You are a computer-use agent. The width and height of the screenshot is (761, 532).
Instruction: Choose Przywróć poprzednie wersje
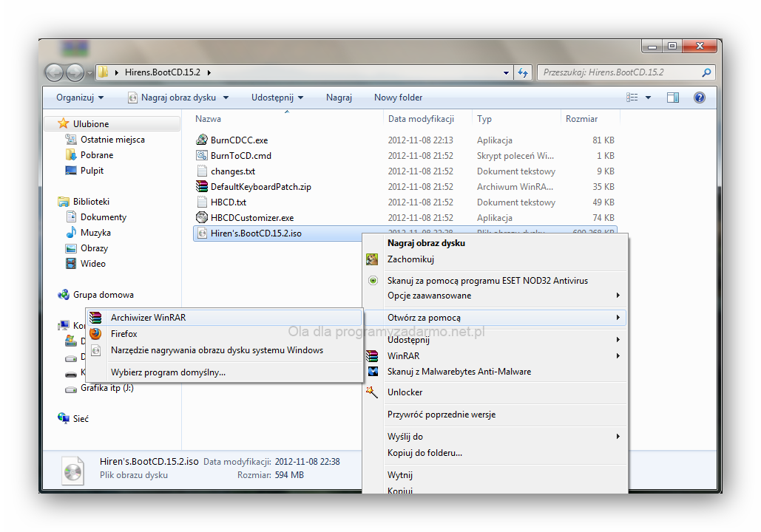(495, 415)
